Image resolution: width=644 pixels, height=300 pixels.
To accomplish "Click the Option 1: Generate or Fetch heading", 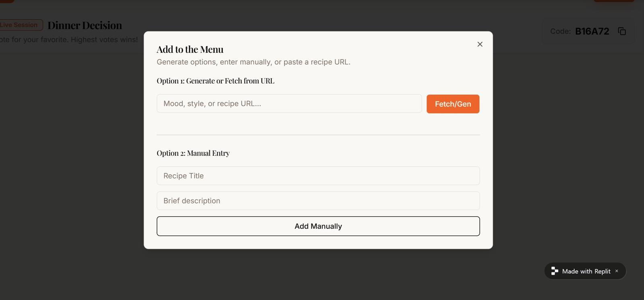I will click(215, 81).
